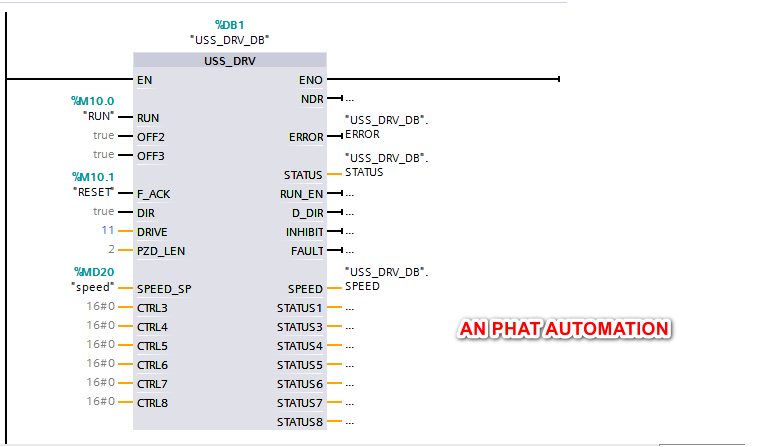Select the "USS_DRV_DB" instance name above block
Screen dimensions: 759x447
229,40
